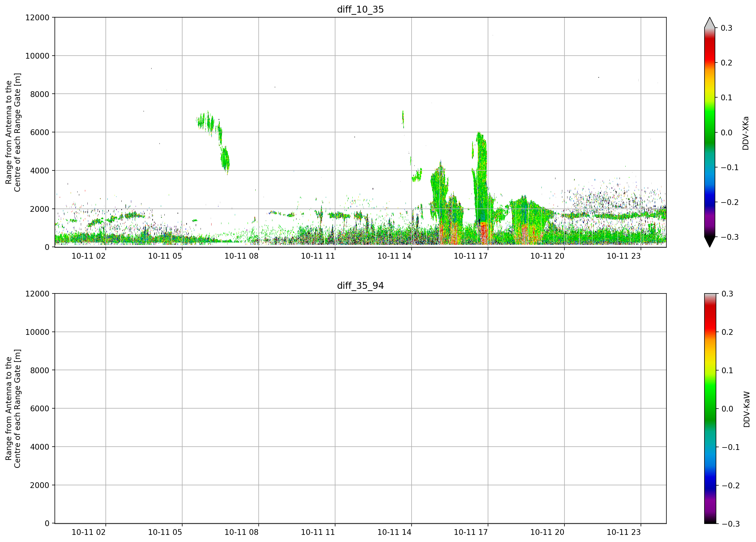The width and height of the screenshot is (756, 542).
Task: Click the 0.1 tick on DDV-XKa colorbar
Action: pos(727,98)
